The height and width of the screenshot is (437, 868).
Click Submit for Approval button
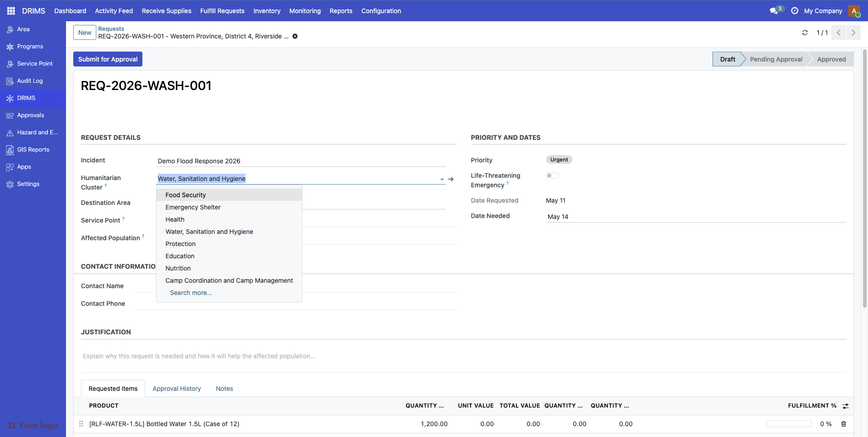(108, 59)
